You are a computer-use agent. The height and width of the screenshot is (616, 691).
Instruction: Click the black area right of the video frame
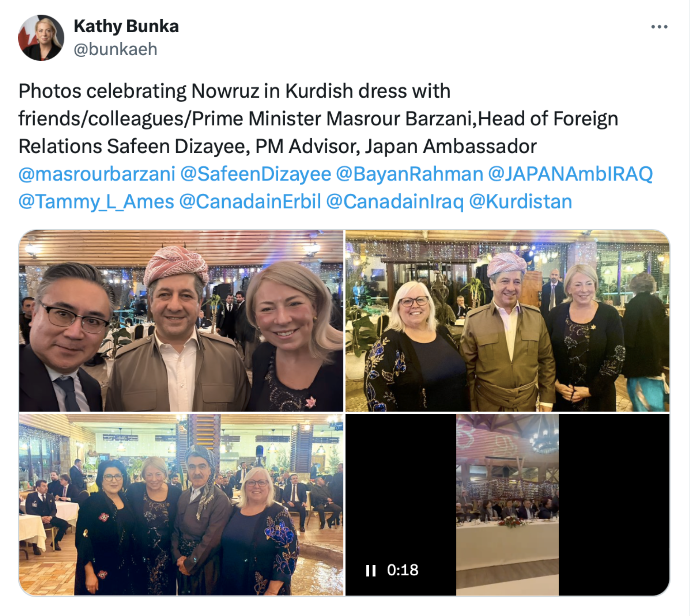(614, 505)
